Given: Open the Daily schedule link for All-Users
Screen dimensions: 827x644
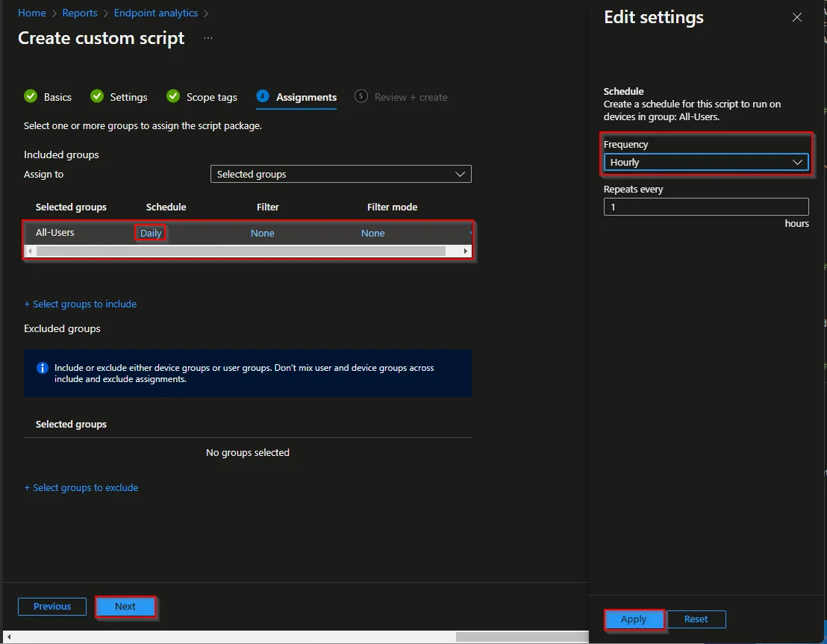Looking at the screenshot, I should (151, 233).
